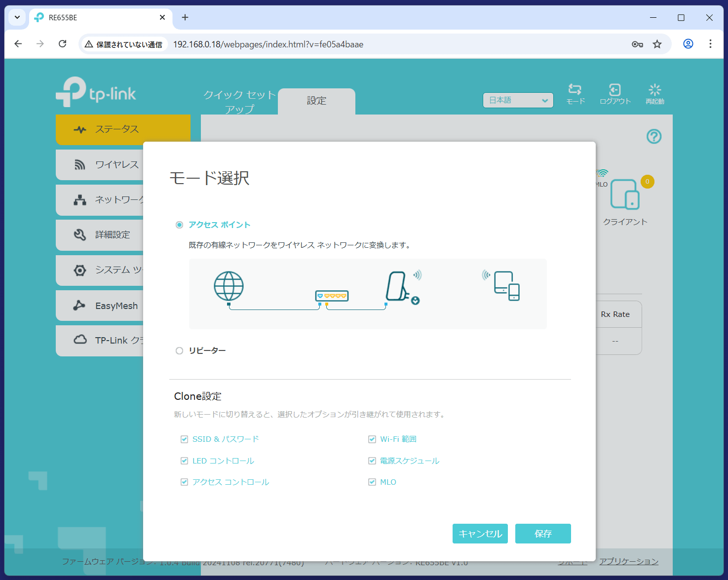Screen dimensions: 728x580
Task: Bookmark this page with star icon
Action: click(657, 44)
